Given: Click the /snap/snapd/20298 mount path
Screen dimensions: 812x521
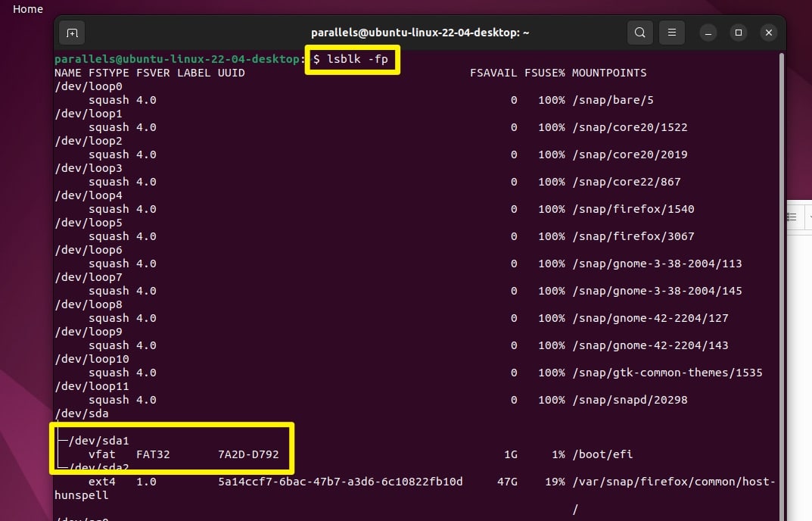Looking at the screenshot, I should [630, 400].
